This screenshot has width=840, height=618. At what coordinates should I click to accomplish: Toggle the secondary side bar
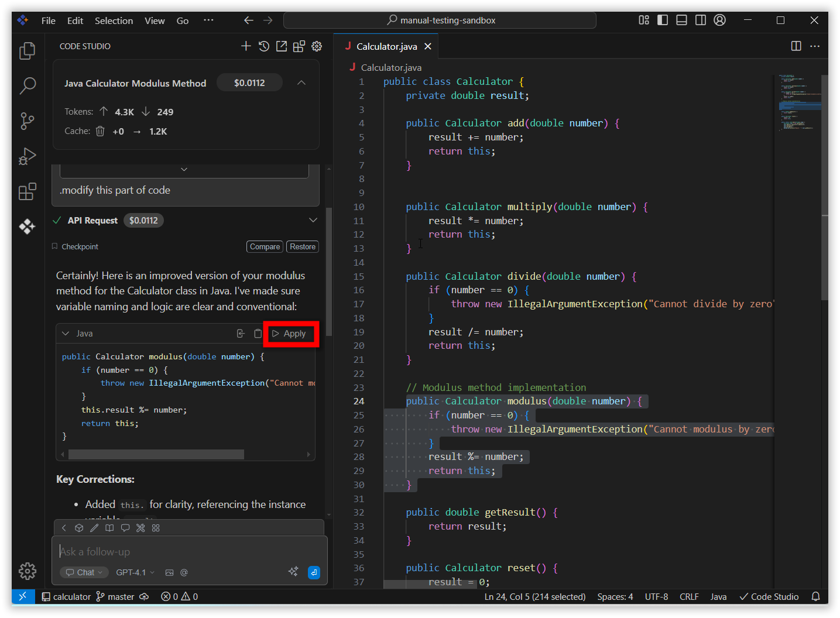[701, 20]
